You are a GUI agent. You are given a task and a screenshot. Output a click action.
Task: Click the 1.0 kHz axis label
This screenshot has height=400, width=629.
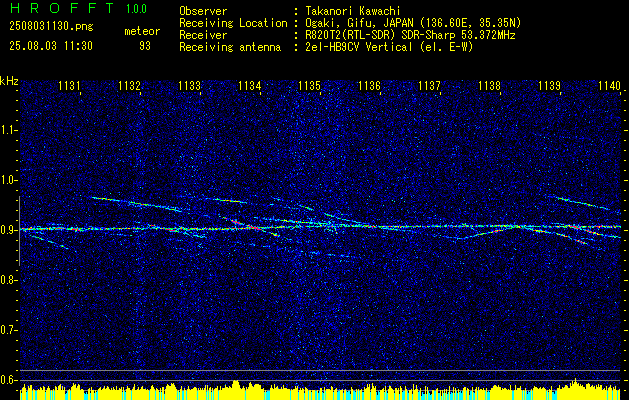(8, 180)
